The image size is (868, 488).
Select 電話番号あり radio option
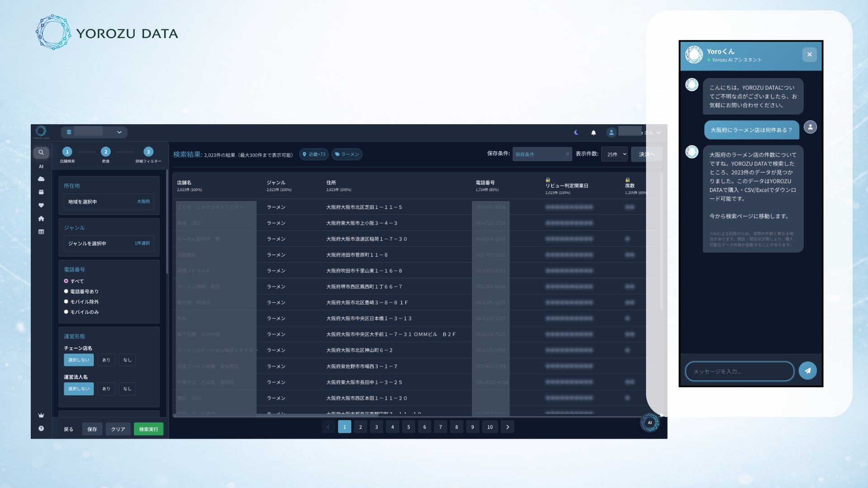[x=66, y=291]
